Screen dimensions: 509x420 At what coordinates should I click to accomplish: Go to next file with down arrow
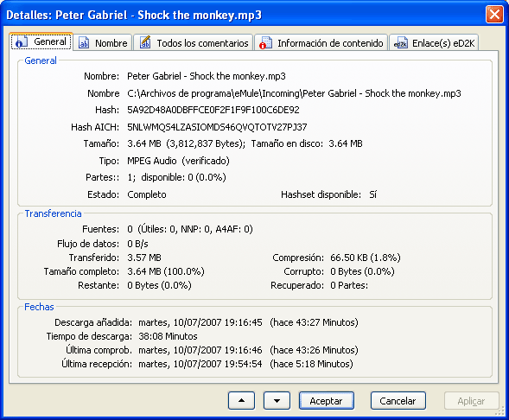(277, 400)
